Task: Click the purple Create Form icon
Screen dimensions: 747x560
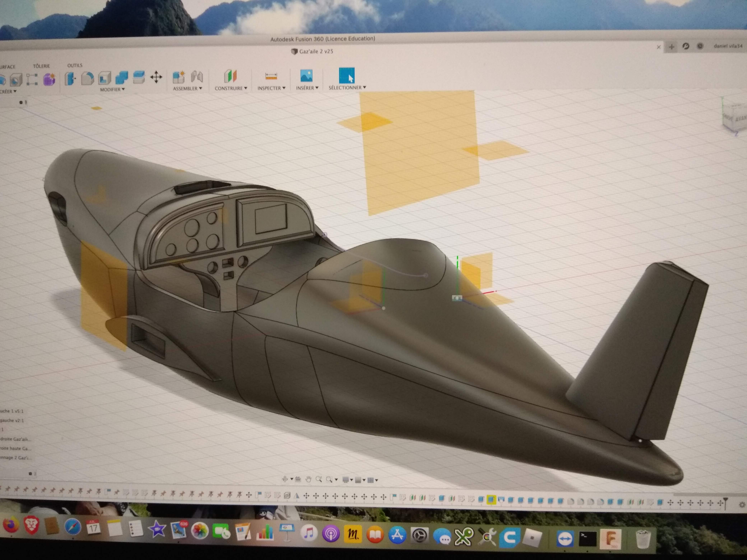Action: (49, 79)
